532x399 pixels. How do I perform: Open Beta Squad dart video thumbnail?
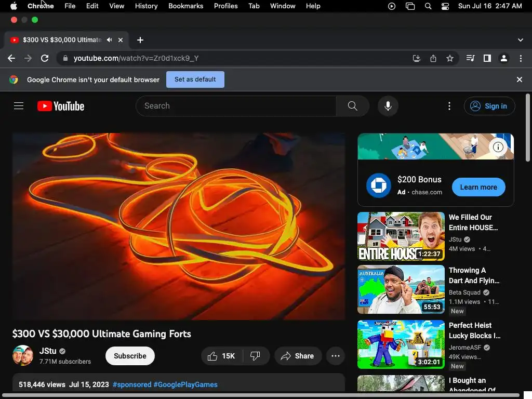coord(401,289)
